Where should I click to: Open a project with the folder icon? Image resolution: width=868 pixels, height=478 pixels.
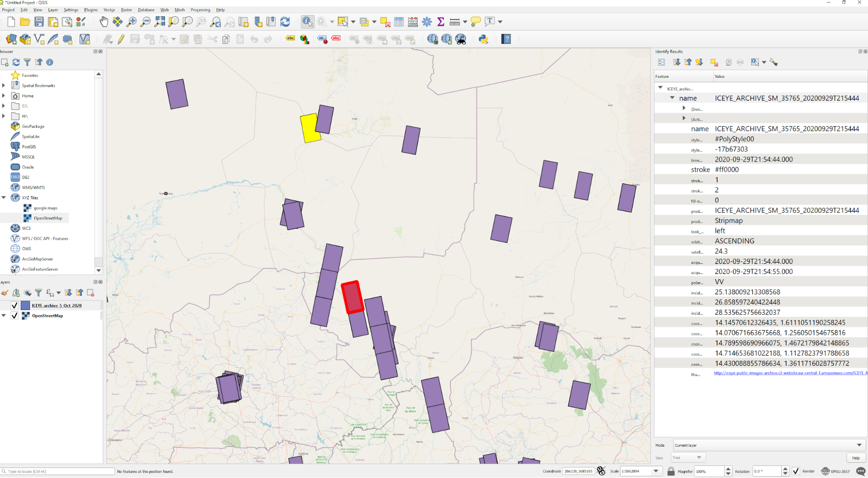pyautogui.click(x=25, y=22)
